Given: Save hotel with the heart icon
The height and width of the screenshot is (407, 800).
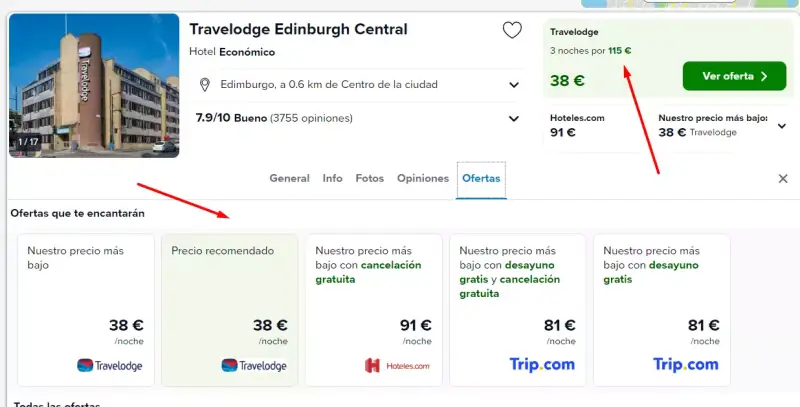Looking at the screenshot, I should tap(512, 30).
